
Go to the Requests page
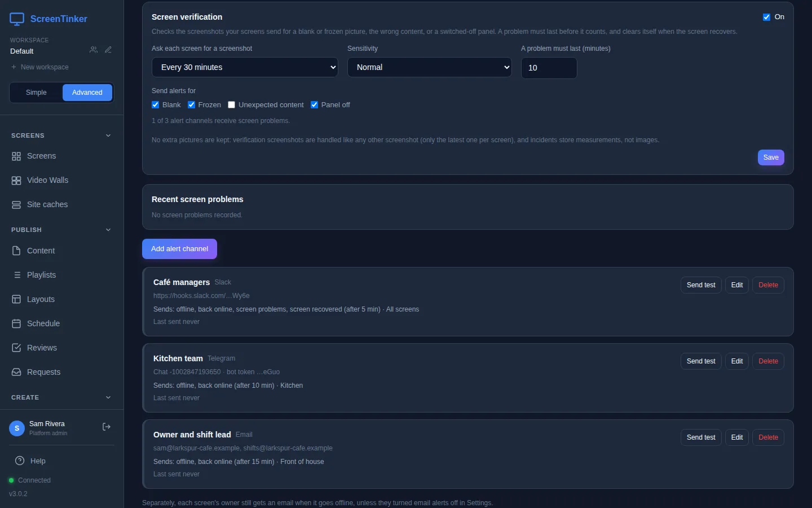pos(61,372)
